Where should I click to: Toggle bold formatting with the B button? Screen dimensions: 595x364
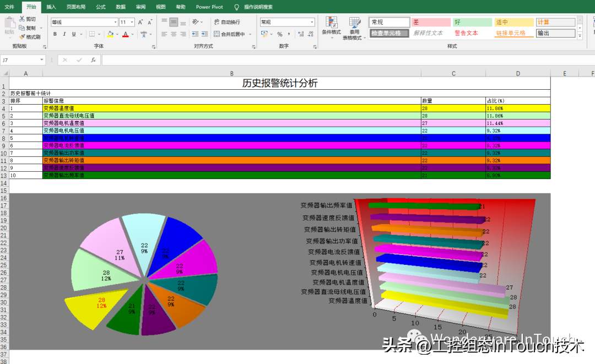pos(55,34)
